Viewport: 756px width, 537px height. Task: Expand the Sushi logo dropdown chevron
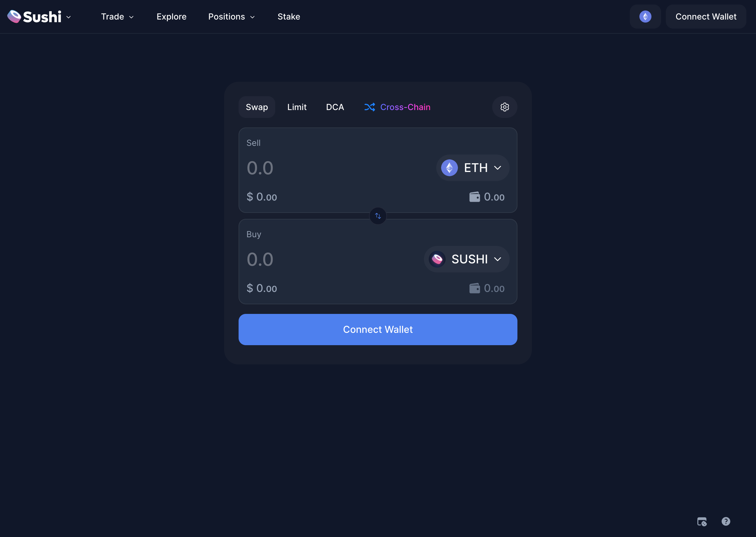69,17
